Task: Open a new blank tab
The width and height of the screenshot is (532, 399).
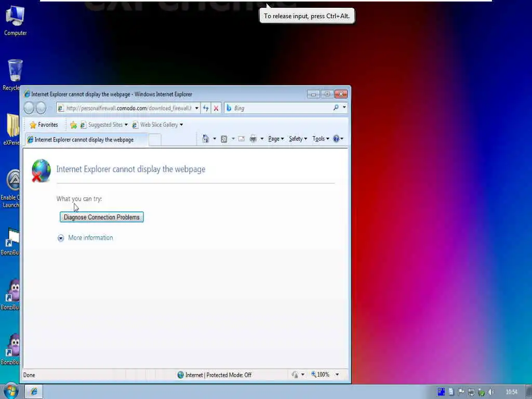Action: pos(155,140)
